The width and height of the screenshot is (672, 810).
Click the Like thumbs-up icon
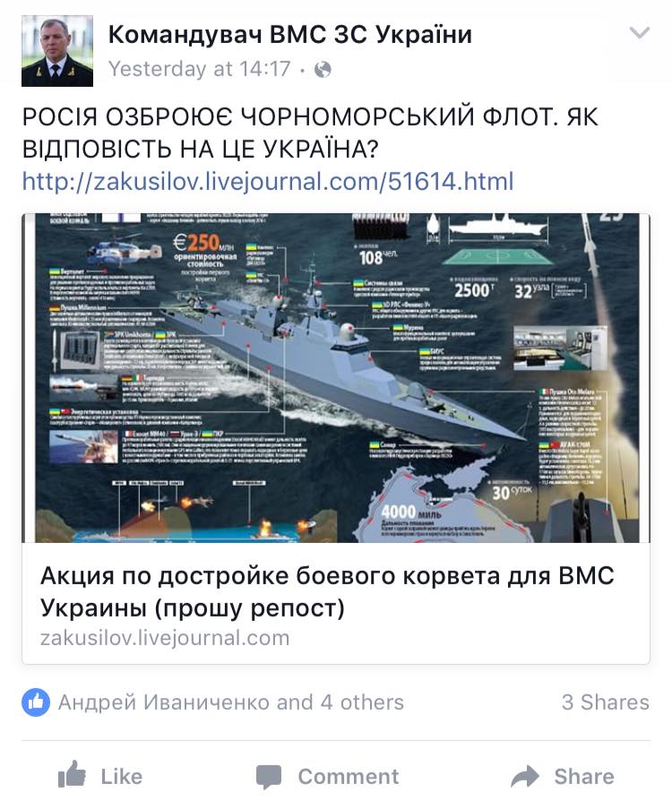pos(72,774)
